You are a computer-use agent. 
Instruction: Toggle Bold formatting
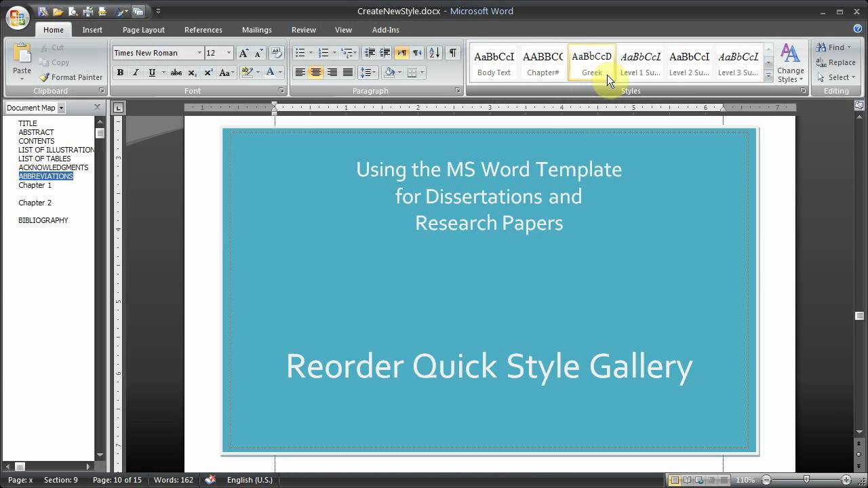(x=120, y=73)
